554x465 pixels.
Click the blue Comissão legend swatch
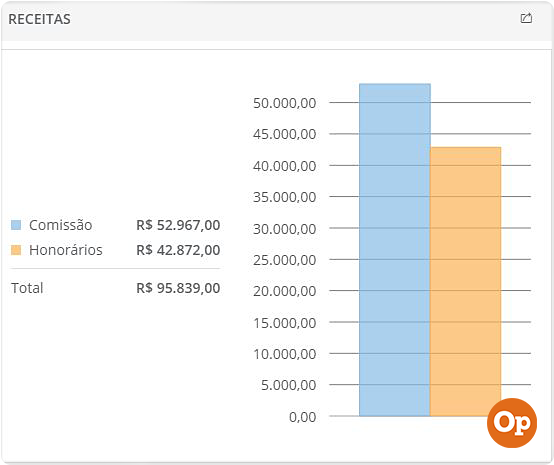[16, 225]
